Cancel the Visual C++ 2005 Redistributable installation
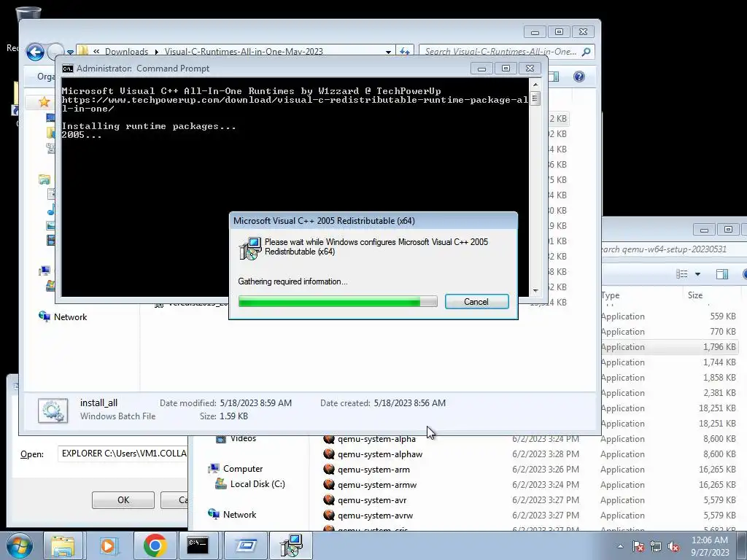This screenshot has height=560, width=747. point(476,301)
